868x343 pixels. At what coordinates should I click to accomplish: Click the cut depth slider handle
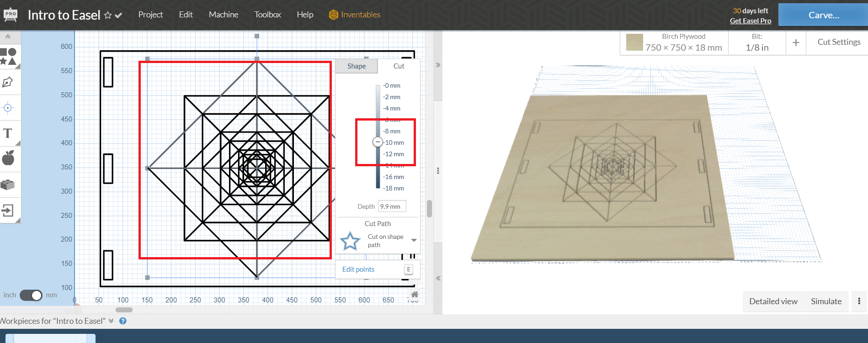378,142
